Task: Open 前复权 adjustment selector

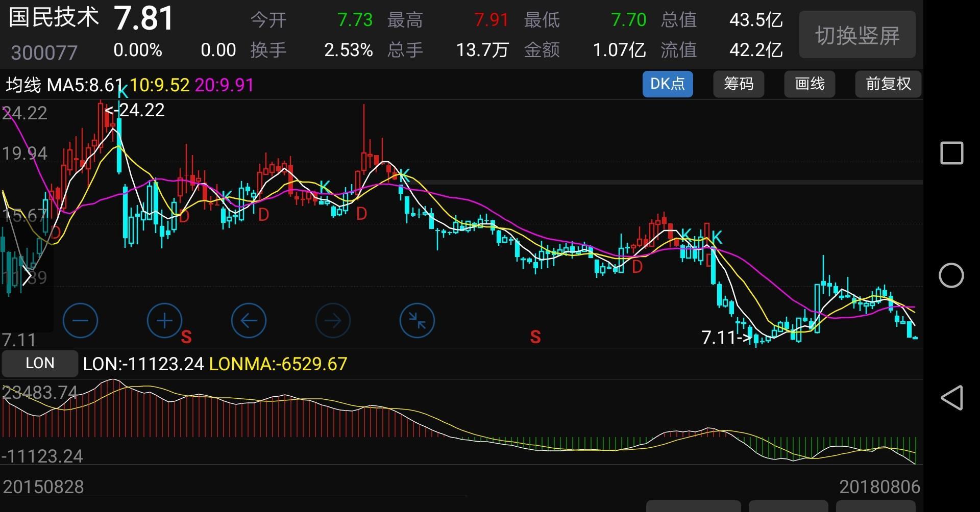Action: pyautogui.click(x=888, y=84)
